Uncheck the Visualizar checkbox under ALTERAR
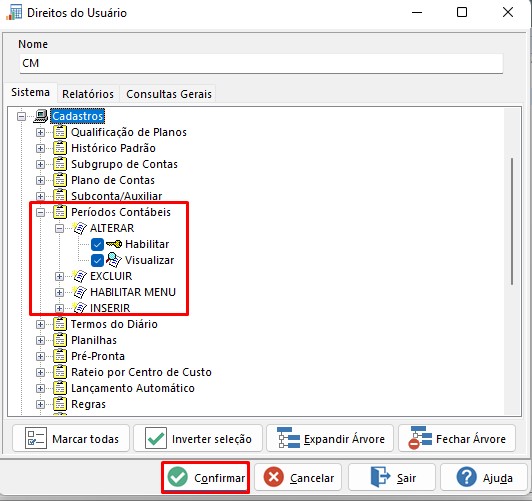Image resolution: width=532 pixels, height=501 pixels. point(97,260)
